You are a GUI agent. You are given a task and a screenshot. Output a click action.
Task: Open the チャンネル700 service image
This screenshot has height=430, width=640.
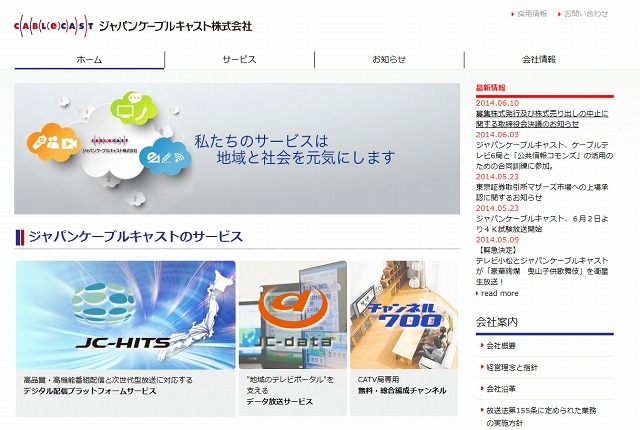click(404, 315)
